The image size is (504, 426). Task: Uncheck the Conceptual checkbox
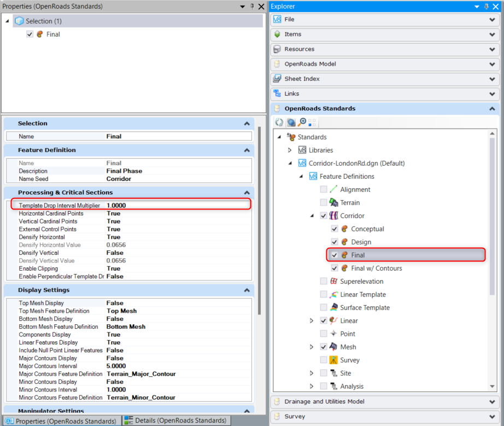click(x=335, y=229)
